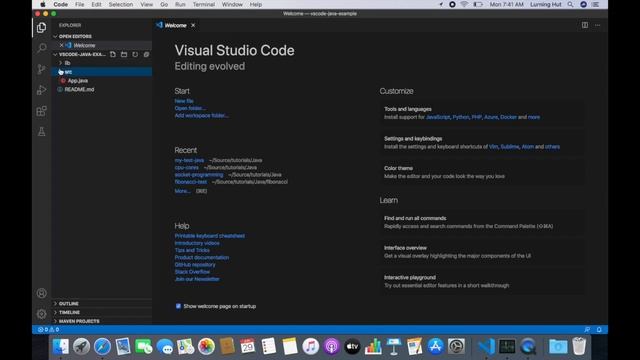
Task: Select Welcome tab in editor
Action: point(176,25)
